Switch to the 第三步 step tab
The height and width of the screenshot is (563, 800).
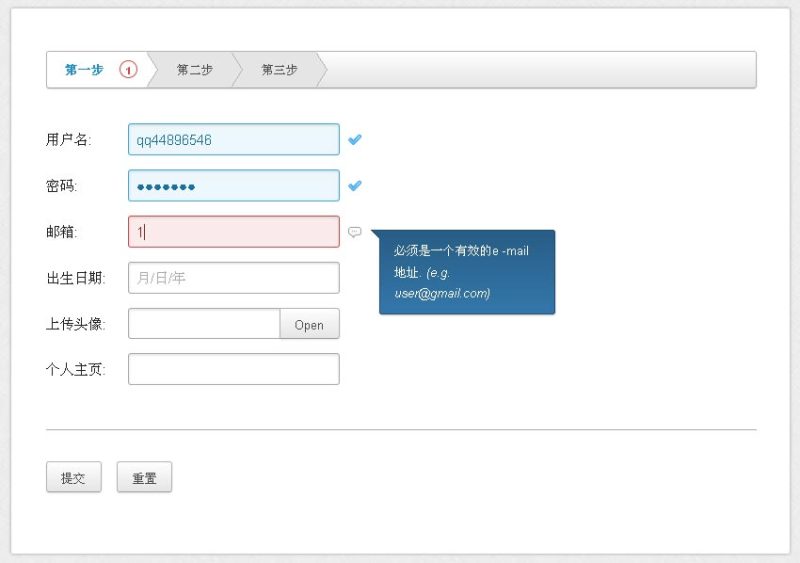click(x=279, y=70)
